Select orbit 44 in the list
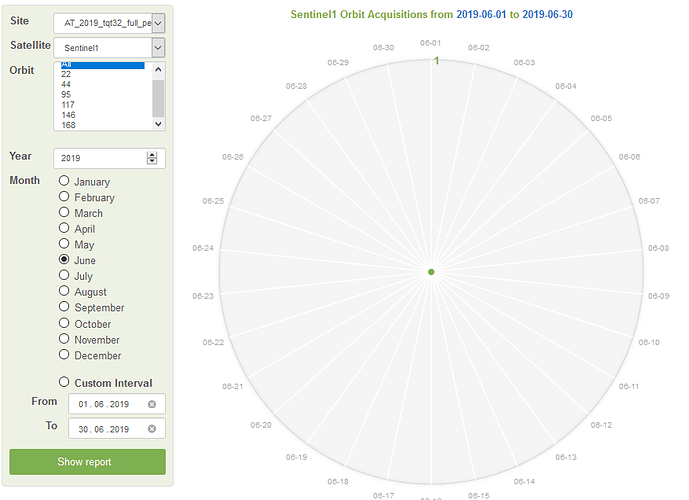Viewport: 689px width, 500px height. click(66, 84)
